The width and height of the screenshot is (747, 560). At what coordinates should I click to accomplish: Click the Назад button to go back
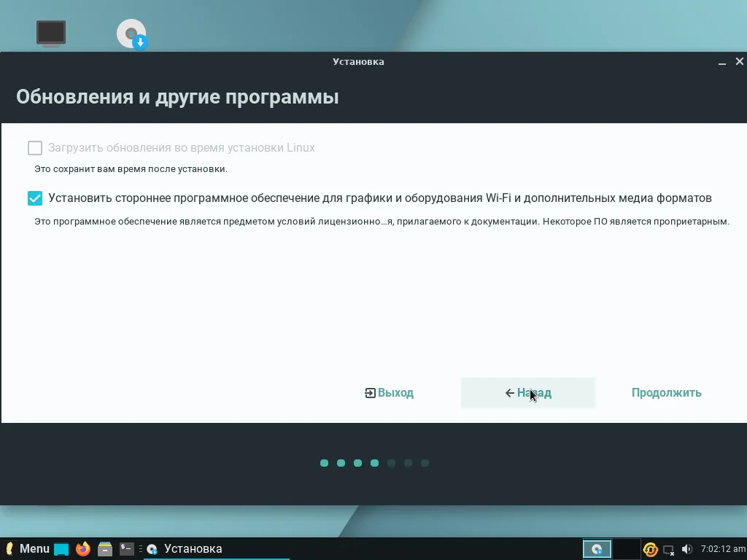(527, 392)
